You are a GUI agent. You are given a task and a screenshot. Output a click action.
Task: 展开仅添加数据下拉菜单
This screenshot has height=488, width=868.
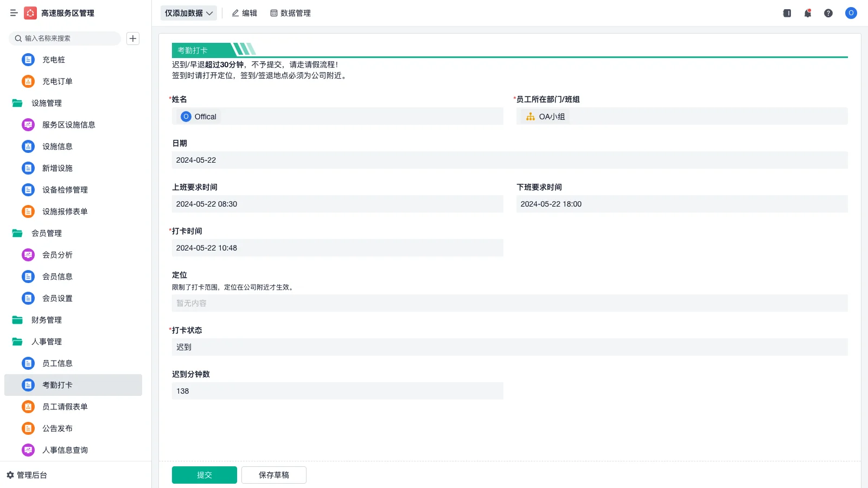[x=188, y=12]
